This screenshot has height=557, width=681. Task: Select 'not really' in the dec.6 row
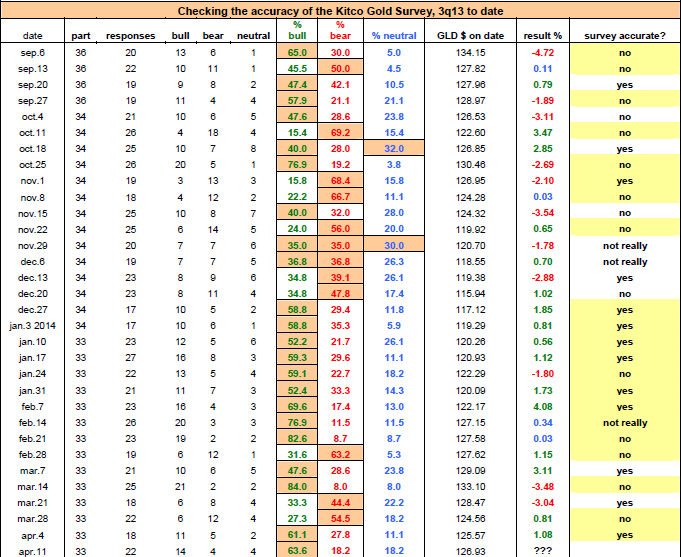tap(625, 262)
